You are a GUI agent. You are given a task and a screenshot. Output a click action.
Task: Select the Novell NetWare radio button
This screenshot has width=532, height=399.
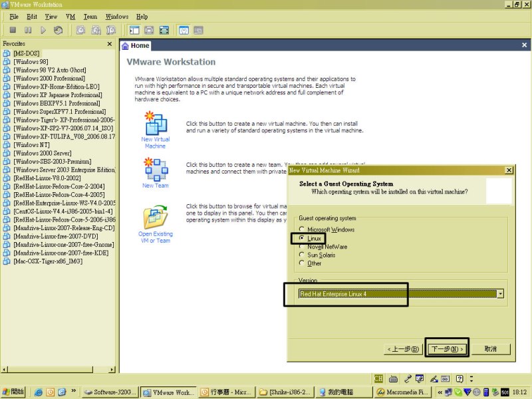coord(301,247)
